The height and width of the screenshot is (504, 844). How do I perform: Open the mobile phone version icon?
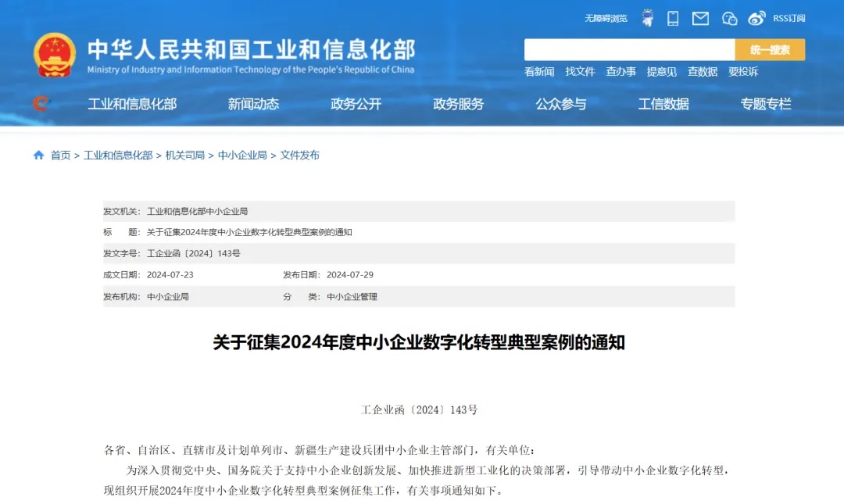coord(673,18)
